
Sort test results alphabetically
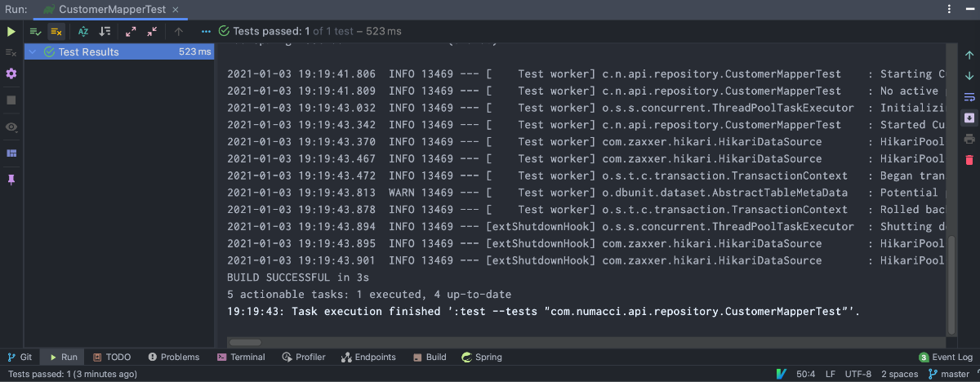pyautogui.click(x=83, y=31)
